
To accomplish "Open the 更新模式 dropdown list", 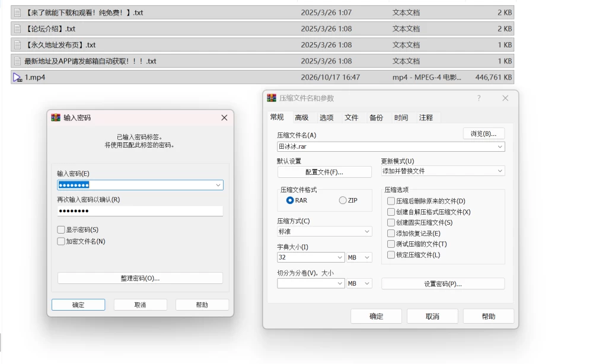I will point(443,171).
